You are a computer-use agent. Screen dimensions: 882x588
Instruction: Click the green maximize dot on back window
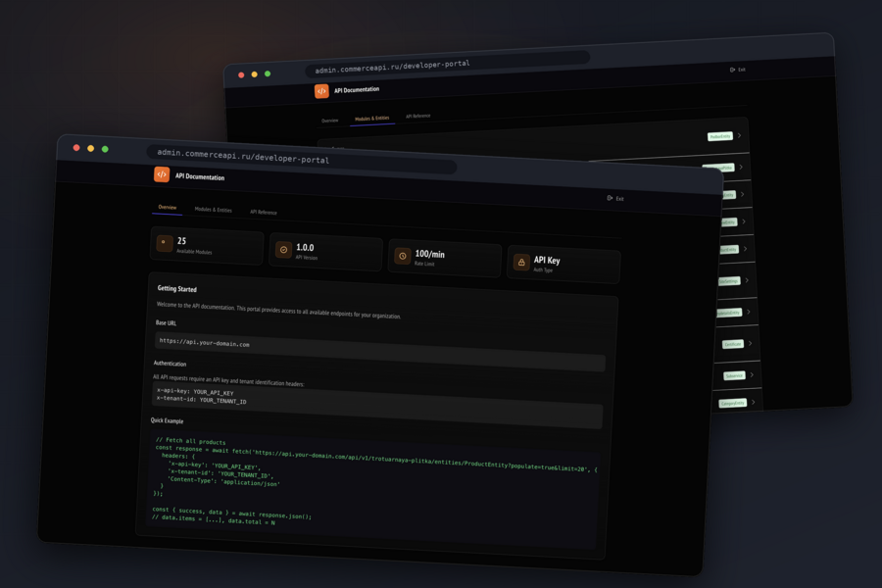tap(268, 73)
